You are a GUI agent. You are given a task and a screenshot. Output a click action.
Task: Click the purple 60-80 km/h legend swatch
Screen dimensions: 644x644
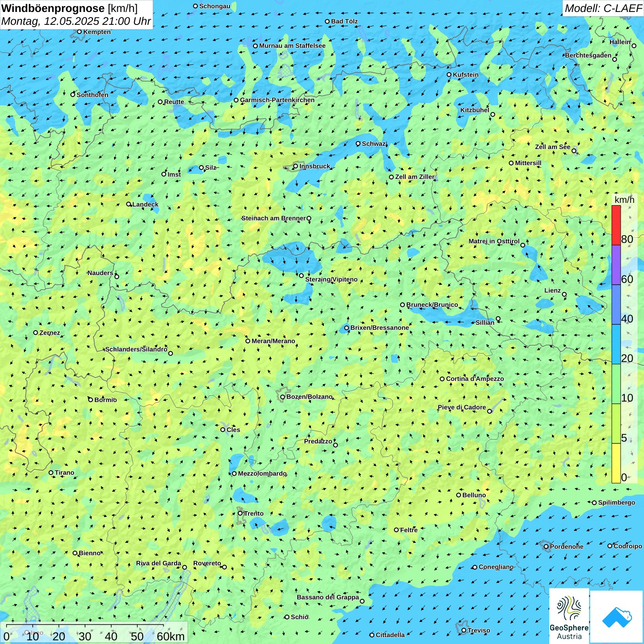point(616,265)
